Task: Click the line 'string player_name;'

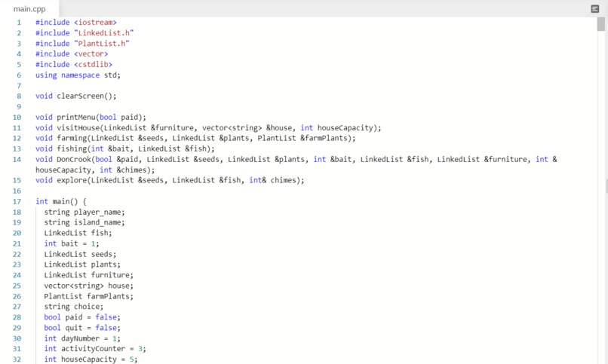Action: [x=84, y=213]
